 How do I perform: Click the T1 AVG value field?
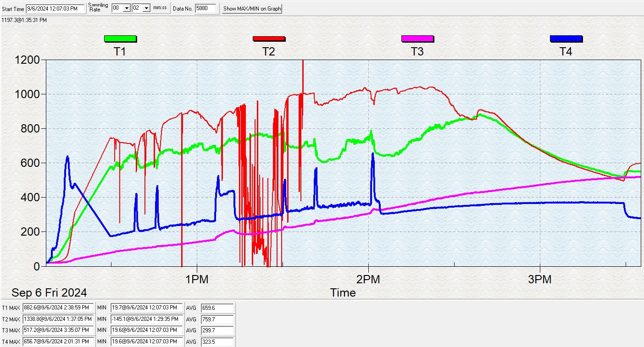217,308
